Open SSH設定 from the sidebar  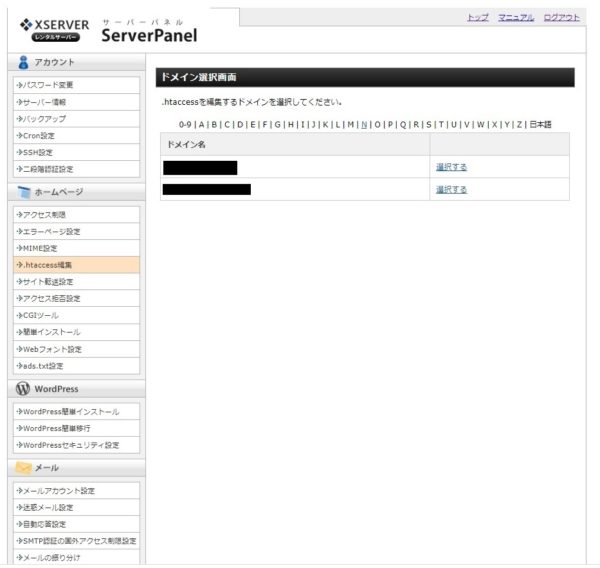pyautogui.click(x=37, y=152)
